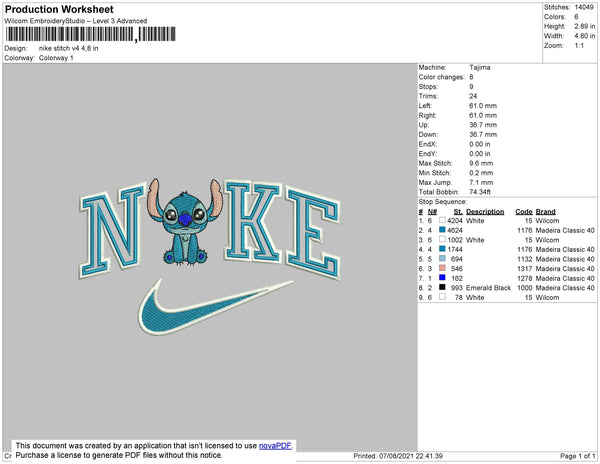
Task: Click the teal swatch with 1744 stitches
Action: 442,249
